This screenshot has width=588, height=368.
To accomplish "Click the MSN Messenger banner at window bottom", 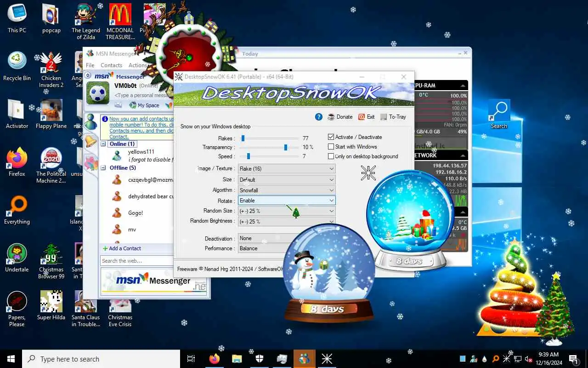I will coord(153,281).
